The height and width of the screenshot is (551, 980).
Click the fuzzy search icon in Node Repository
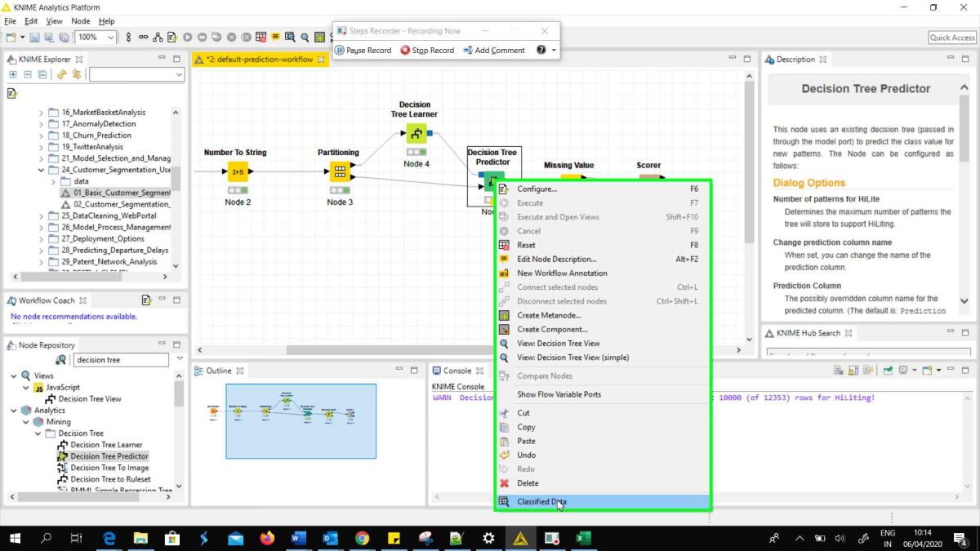(61, 360)
